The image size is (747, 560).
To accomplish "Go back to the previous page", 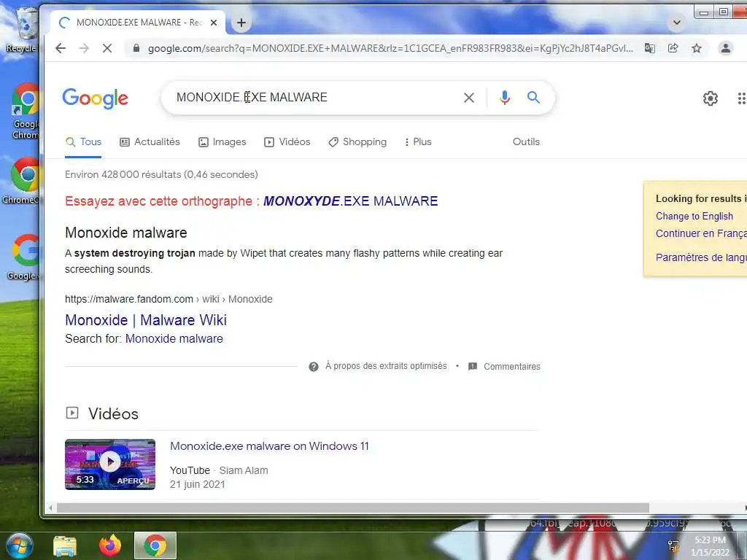I will (61, 48).
